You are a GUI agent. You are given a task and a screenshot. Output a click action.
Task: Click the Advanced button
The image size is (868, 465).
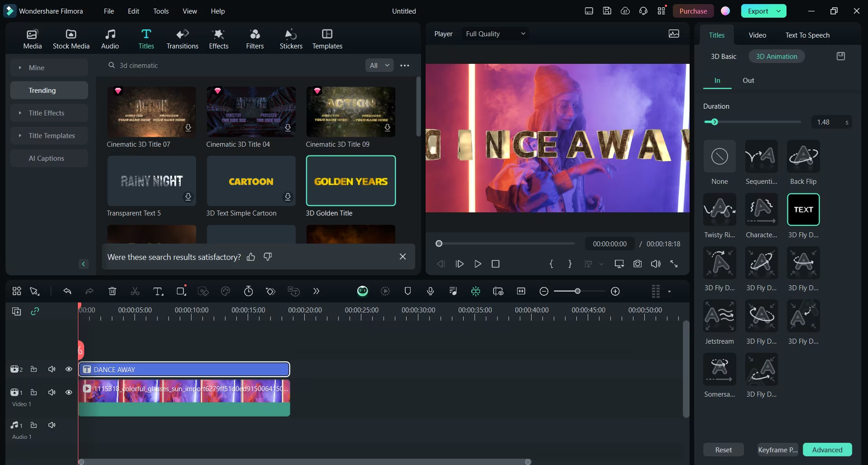tap(827, 450)
